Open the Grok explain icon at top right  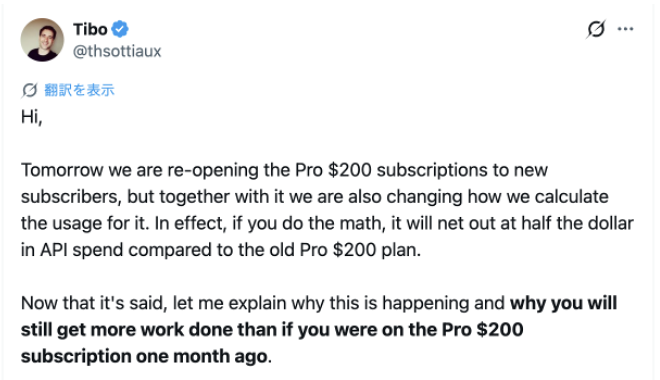click(x=596, y=29)
